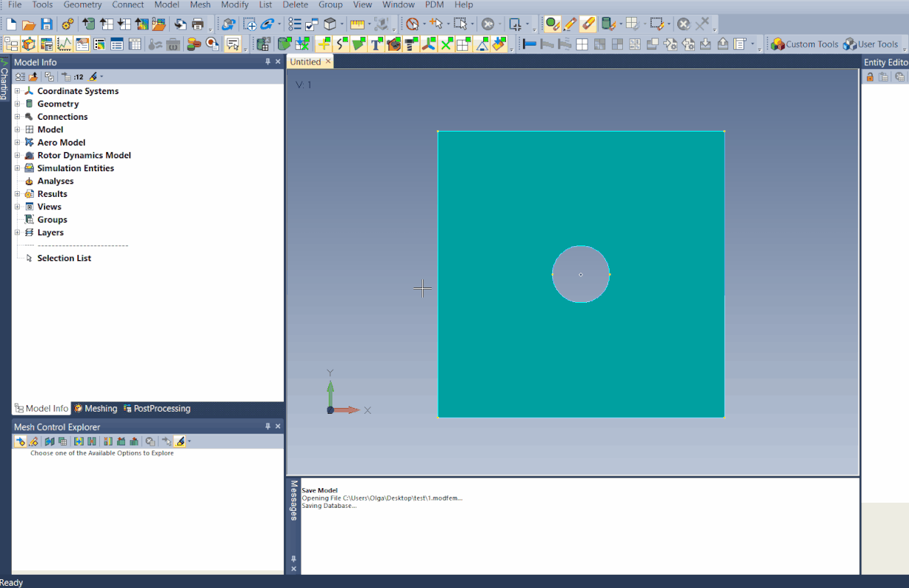Expand the Results tree node
Screen dimensions: 909x588
click(x=18, y=194)
